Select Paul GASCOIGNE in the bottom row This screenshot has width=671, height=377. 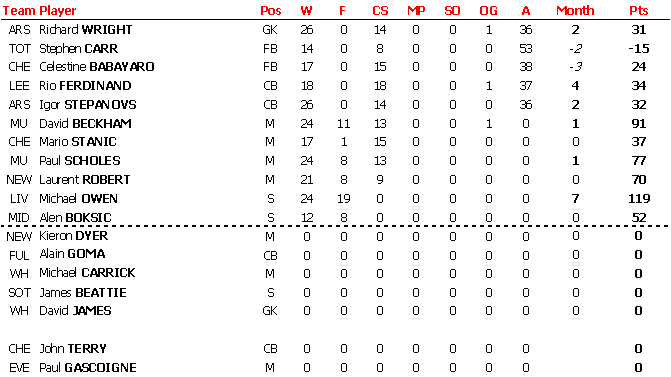point(88,368)
